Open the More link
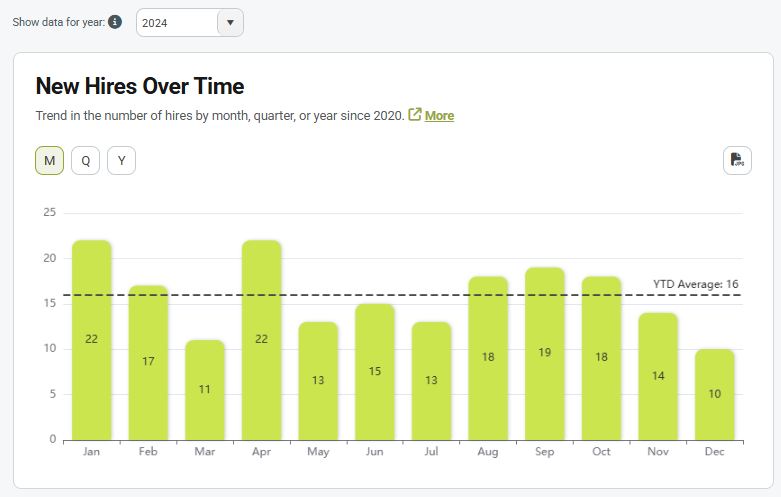Image resolution: width=781 pixels, height=497 pixels. (x=439, y=115)
